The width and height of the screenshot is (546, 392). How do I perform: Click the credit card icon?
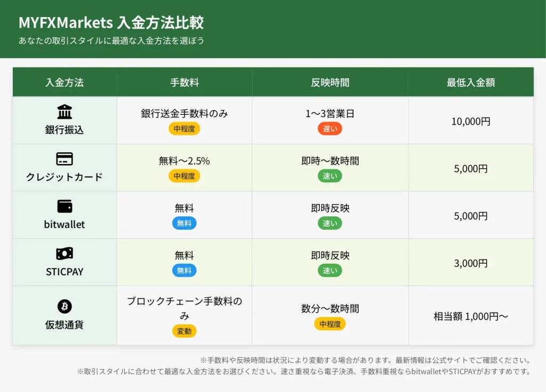pyautogui.click(x=65, y=159)
